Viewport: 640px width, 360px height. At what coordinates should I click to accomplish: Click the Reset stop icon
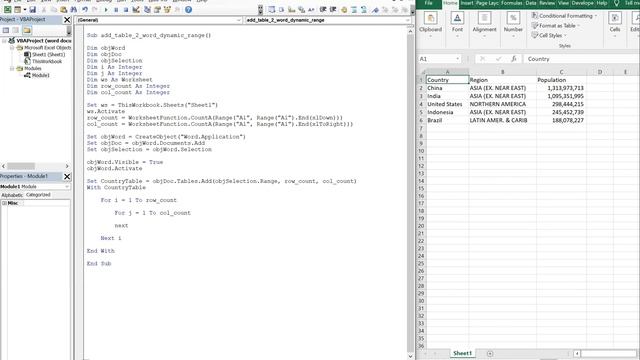tap(126, 9)
